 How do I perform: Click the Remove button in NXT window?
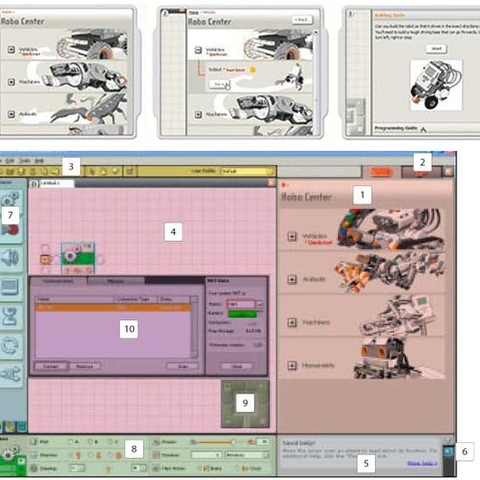[x=85, y=366]
